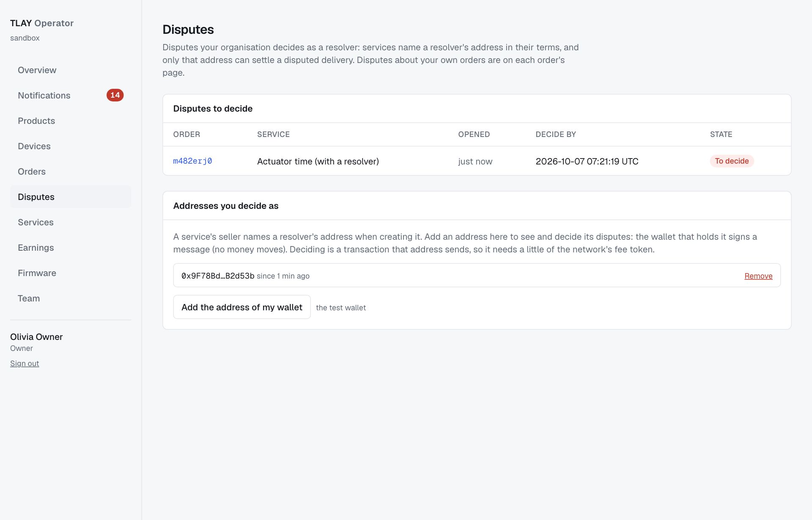812x520 pixels.
Task: Click the Olivia Owner user name
Action: [36, 337]
